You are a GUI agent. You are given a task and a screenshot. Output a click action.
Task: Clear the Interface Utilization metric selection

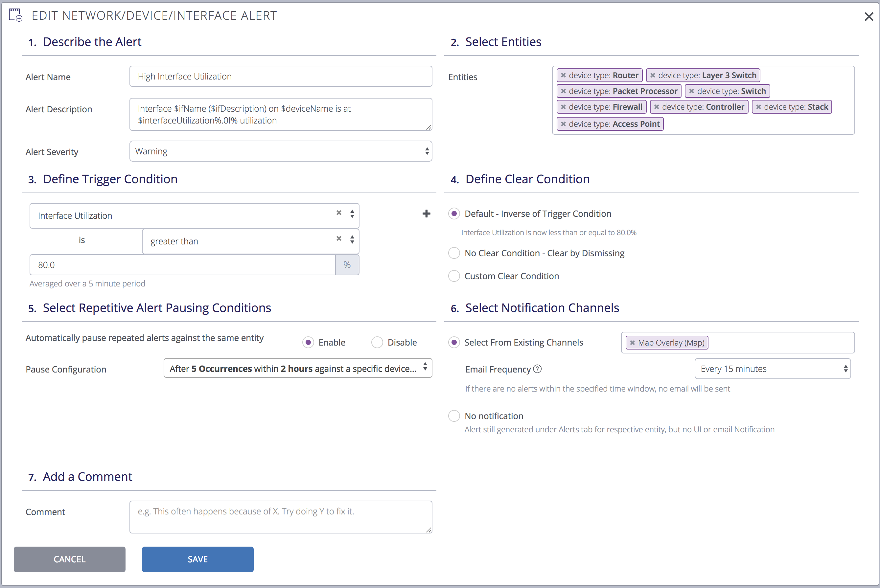[x=339, y=213]
